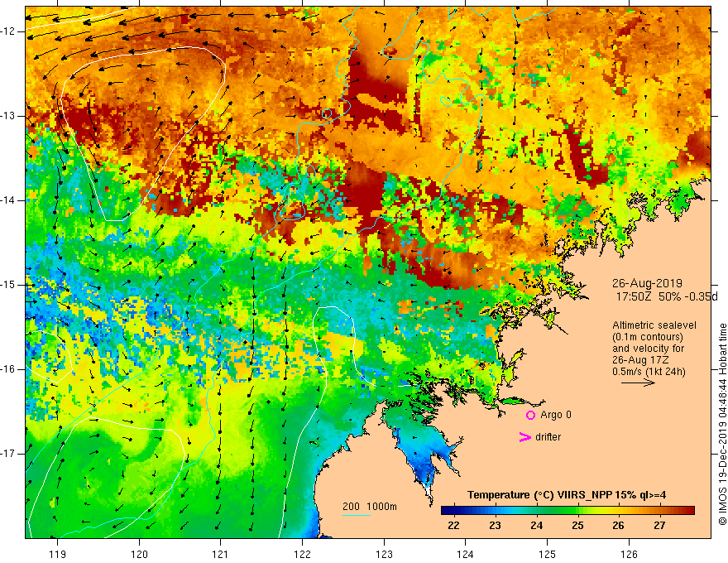This screenshot has height=563, width=728.
Task: Click the longitude axis label 119
Action: (58, 554)
